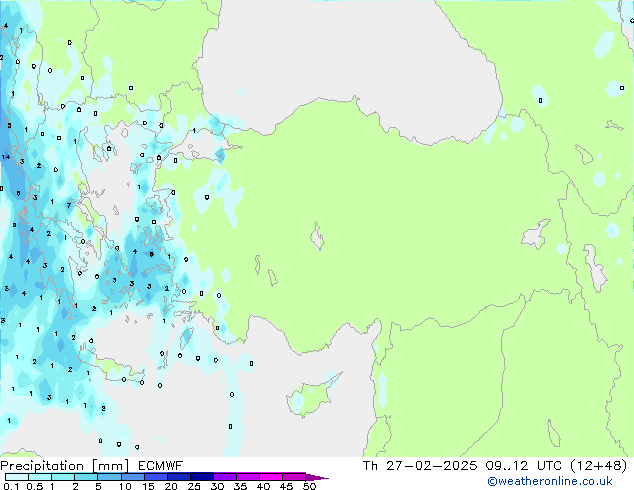
Task: Click the 25–30 mm dark blue swatch
Action: tap(201, 477)
